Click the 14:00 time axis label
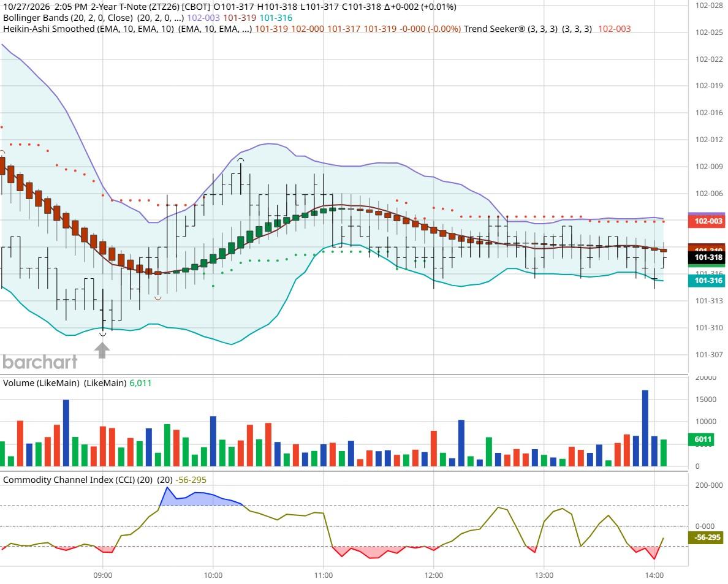728x584 pixels. [x=654, y=575]
